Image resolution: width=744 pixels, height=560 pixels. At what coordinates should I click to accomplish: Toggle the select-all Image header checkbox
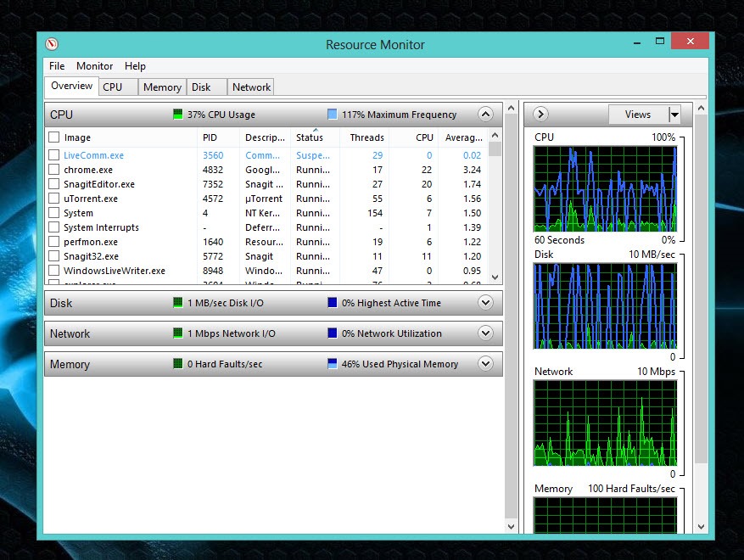tap(54, 137)
